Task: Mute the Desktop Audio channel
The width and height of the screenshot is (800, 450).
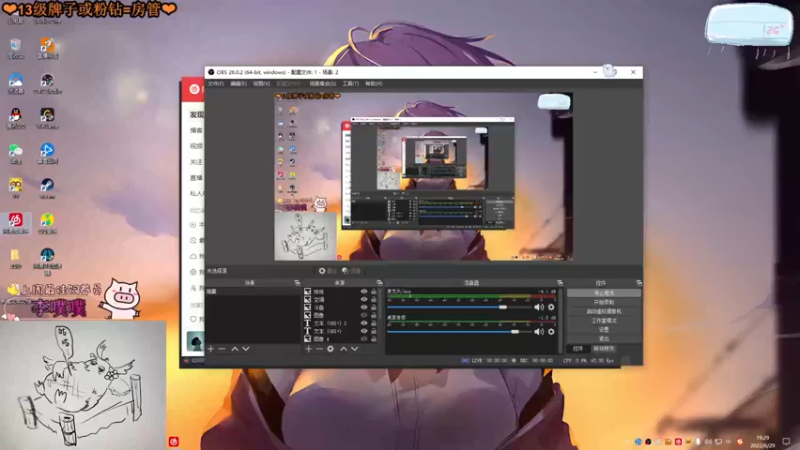Action: click(x=539, y=332)
